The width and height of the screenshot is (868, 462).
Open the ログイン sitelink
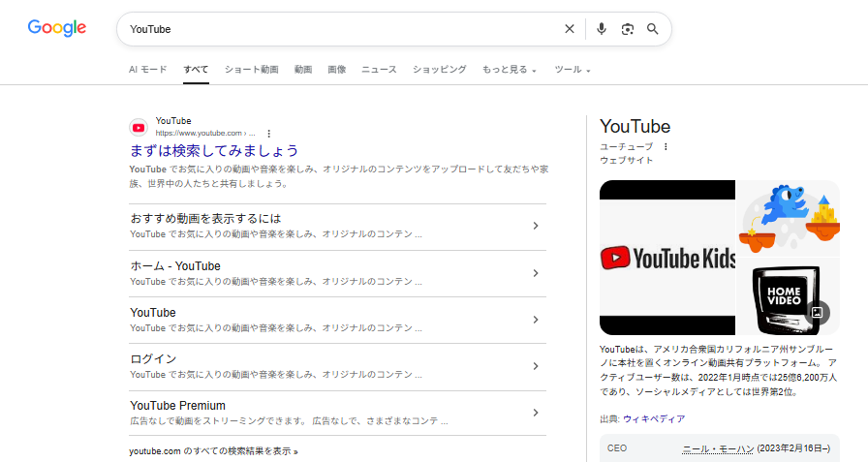pyautogui.click(x=153, y=359)
